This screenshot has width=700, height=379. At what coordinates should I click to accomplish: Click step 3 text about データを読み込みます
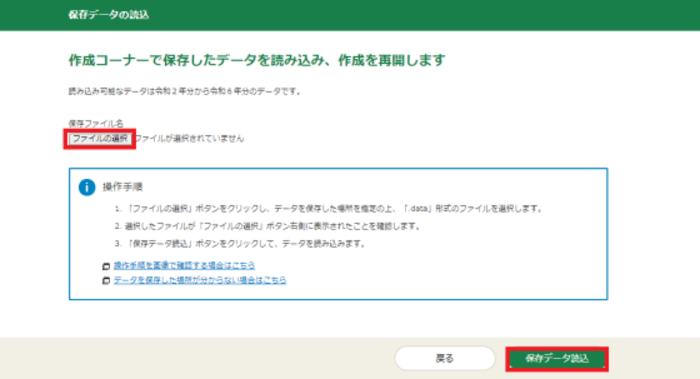[x=241, y=244]
